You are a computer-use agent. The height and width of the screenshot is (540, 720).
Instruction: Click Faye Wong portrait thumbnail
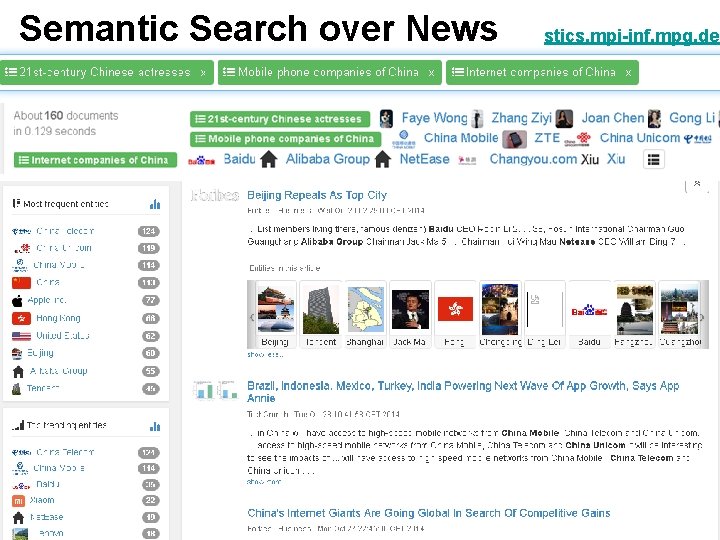[x=386, y=118]
